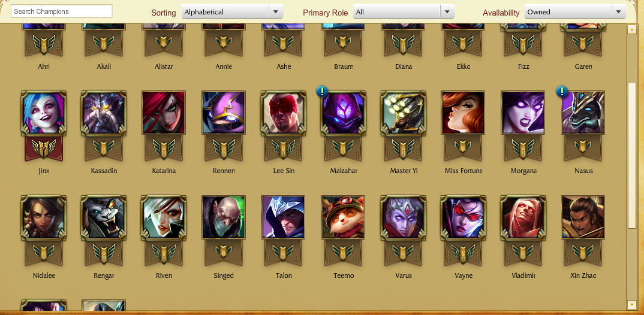This screenshot has height=315, width=644.
Task: Select the Singed champion thumbnail
Action: point(224,217)
